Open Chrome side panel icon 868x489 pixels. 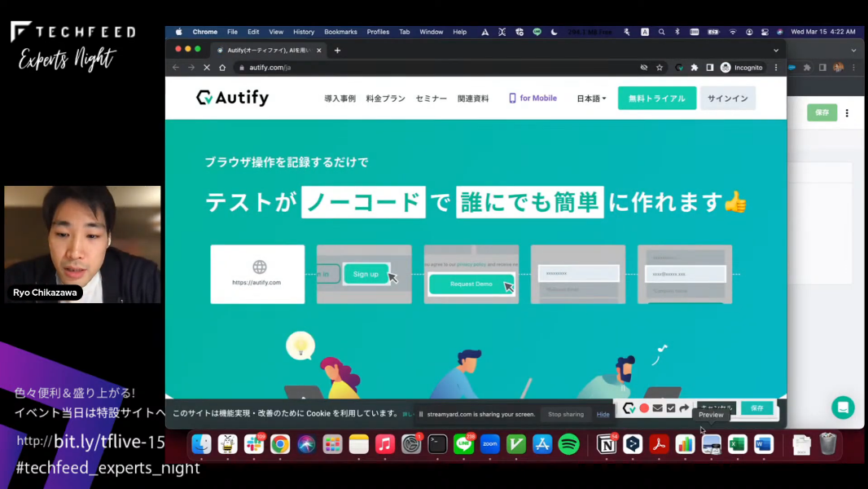(x=710, y=68)
